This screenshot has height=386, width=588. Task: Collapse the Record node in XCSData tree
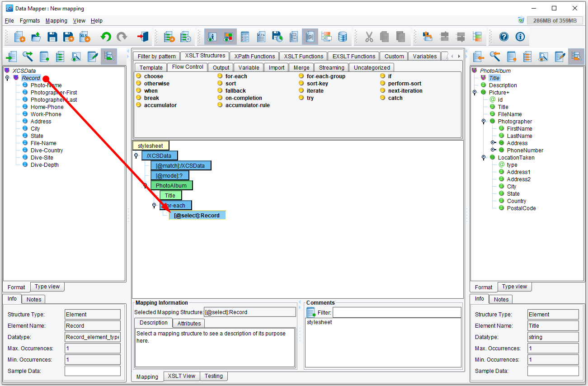pyautogui.click(x=7, y=78)
